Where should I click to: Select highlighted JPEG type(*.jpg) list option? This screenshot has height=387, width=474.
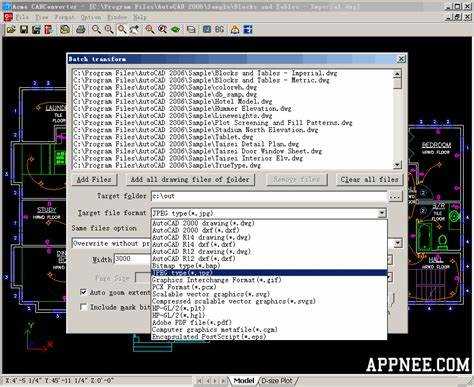pyautogui.click(x=269, y=273)
